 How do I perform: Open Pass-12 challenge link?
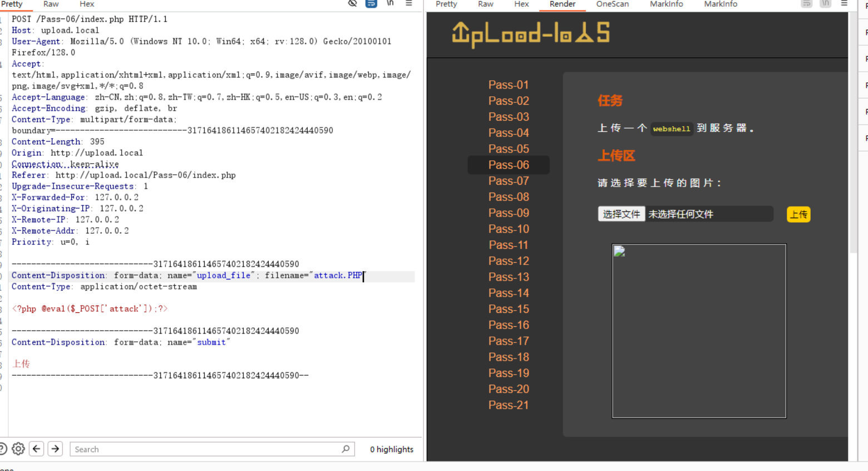(x=509, y=261)
